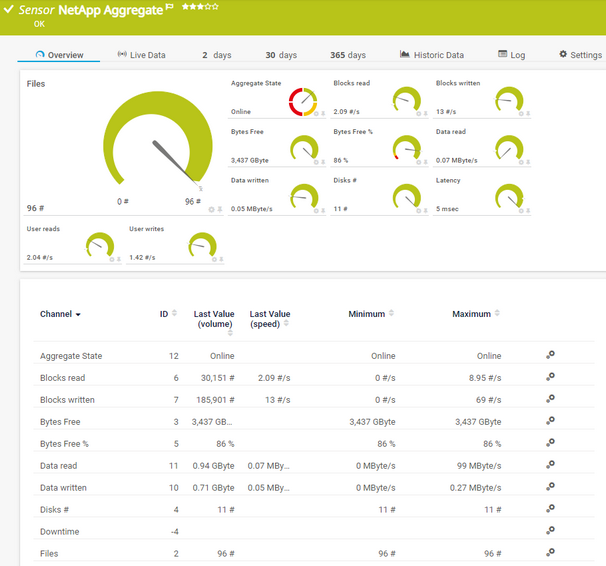Screen dimensions: 606x566
Task: Open the Overview tab
Action: [x=59, y=55]
